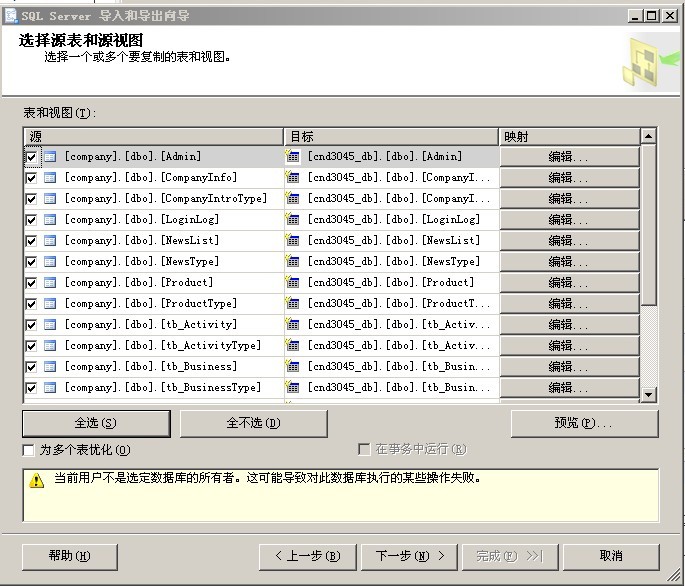Click destination icon in [tb_Business] row

click(292, 365)
